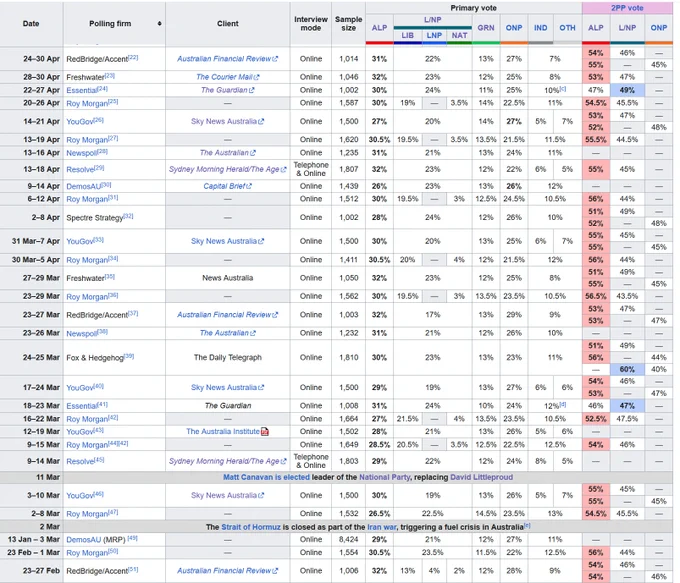Follow the National Party link

pos(384,477)
